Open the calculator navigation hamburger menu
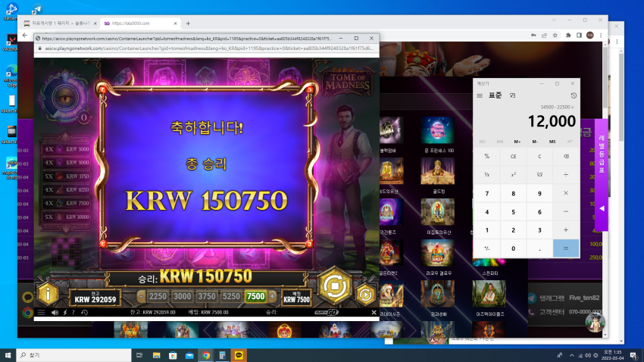This screenshot has width=644, height=362. [x=480, y=95]
